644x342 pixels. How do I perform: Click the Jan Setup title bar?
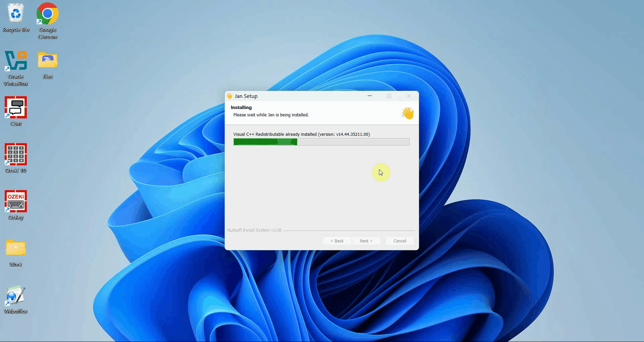(302, 96)
